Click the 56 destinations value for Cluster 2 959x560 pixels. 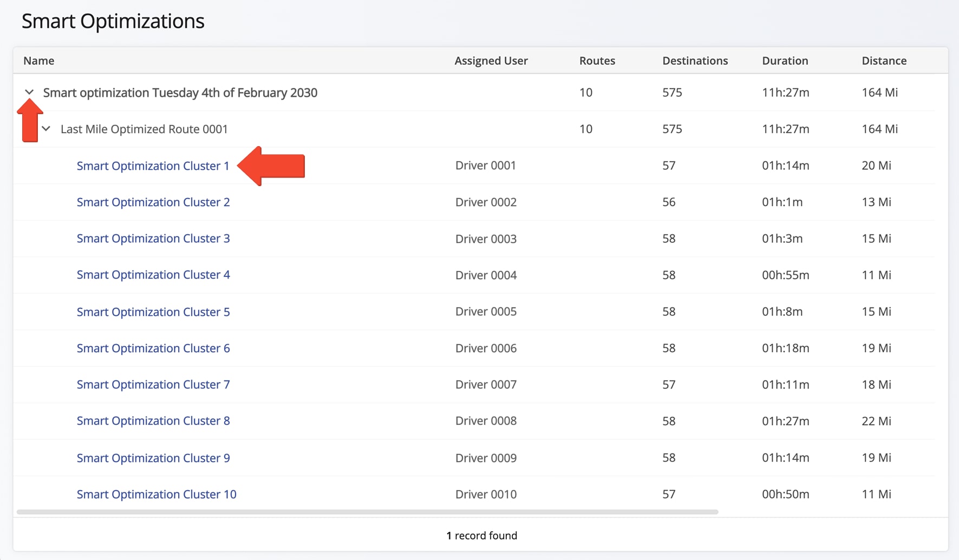coord(669,202)
